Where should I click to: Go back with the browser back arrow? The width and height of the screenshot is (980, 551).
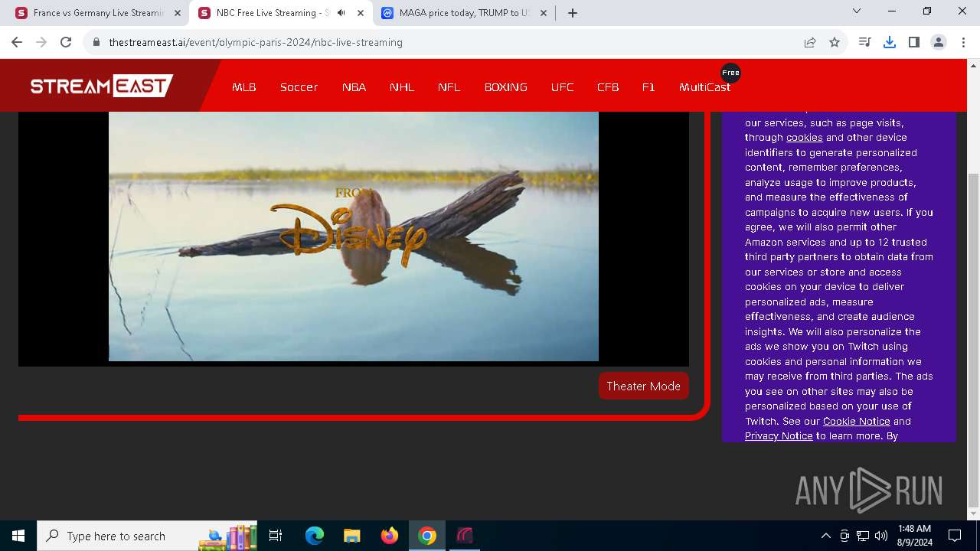[17, 42]
